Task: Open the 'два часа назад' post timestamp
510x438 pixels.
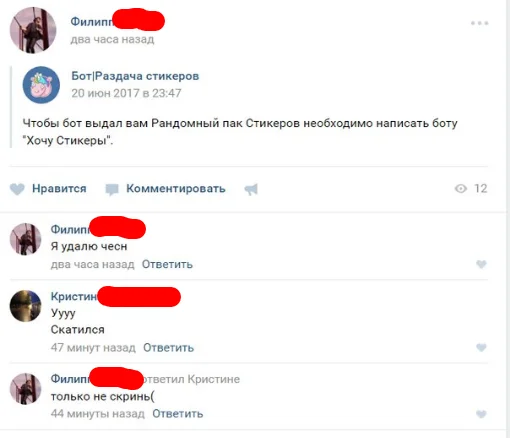Action: point(112,39)
